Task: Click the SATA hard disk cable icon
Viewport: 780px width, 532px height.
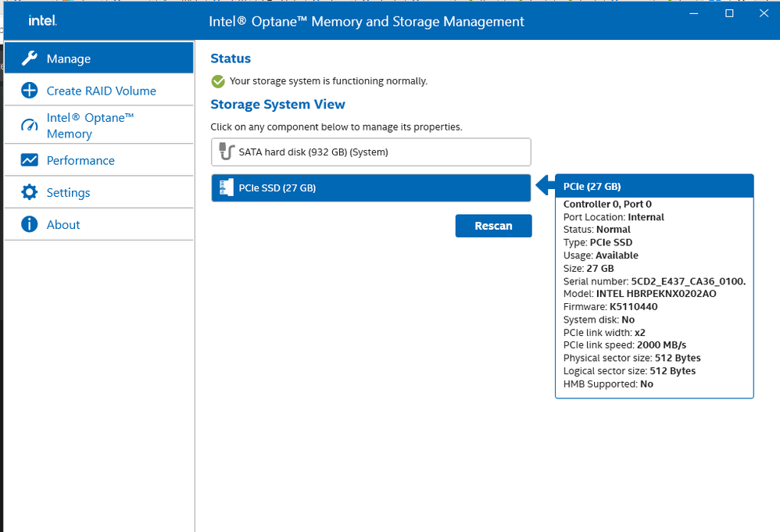Action: tap(227, 152)
